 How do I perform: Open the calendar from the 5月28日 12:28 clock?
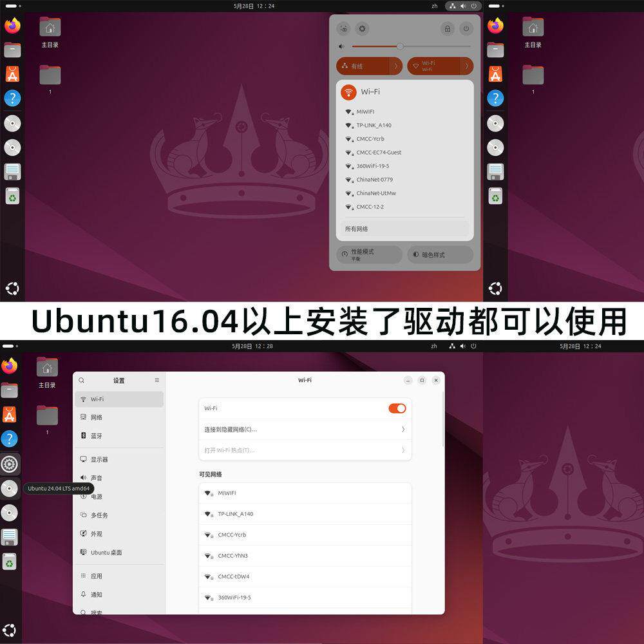pos(252,346)
